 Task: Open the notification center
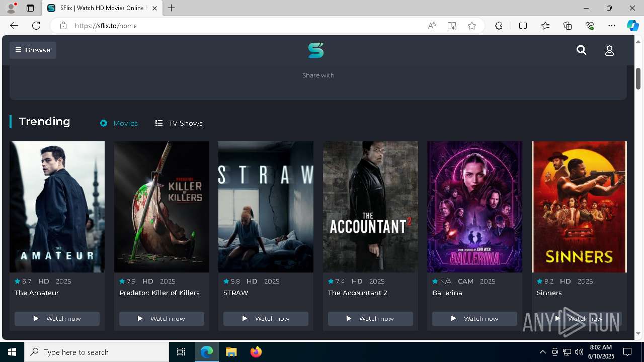tap(627, 352)
